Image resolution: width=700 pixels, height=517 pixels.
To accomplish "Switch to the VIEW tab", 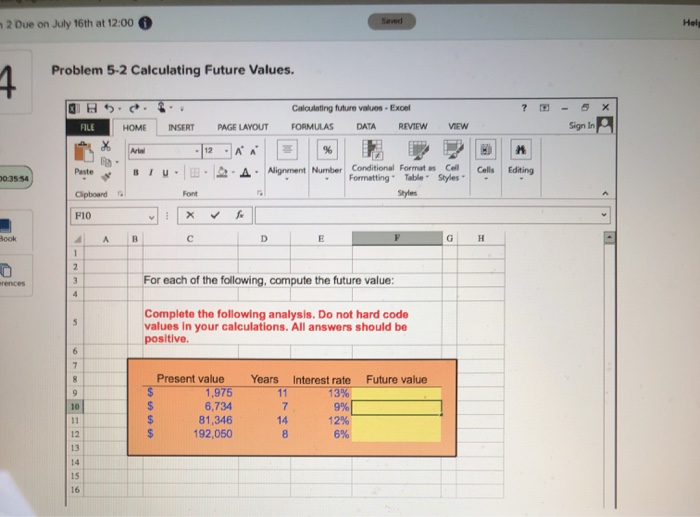I will pos(458,126).
